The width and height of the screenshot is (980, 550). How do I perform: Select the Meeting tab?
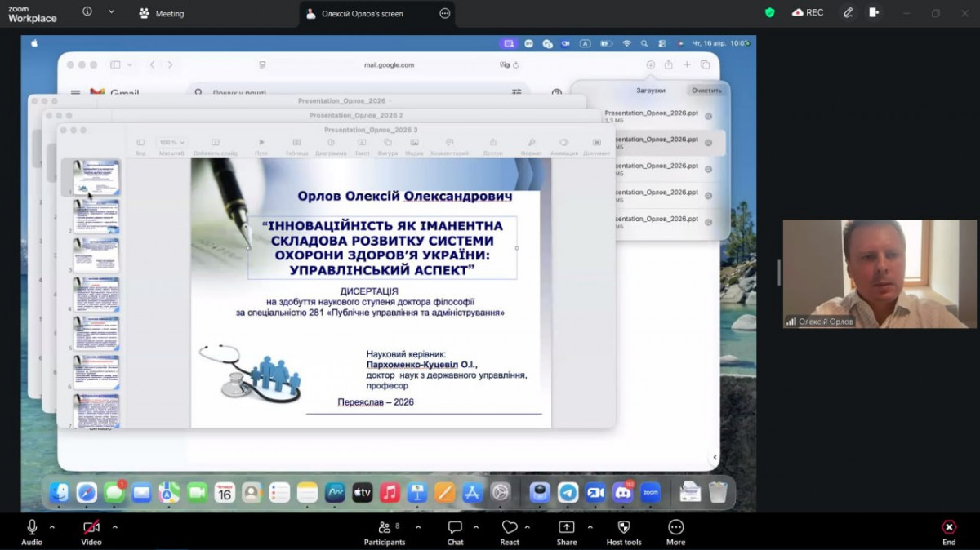(162, 13)
